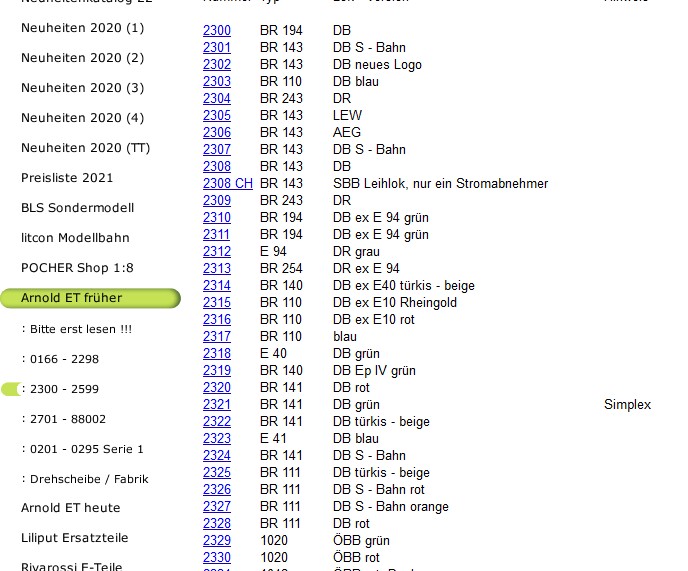Open part number link 2313
The width and height of the screenshot is (688, 571).
tap(217, 269)
